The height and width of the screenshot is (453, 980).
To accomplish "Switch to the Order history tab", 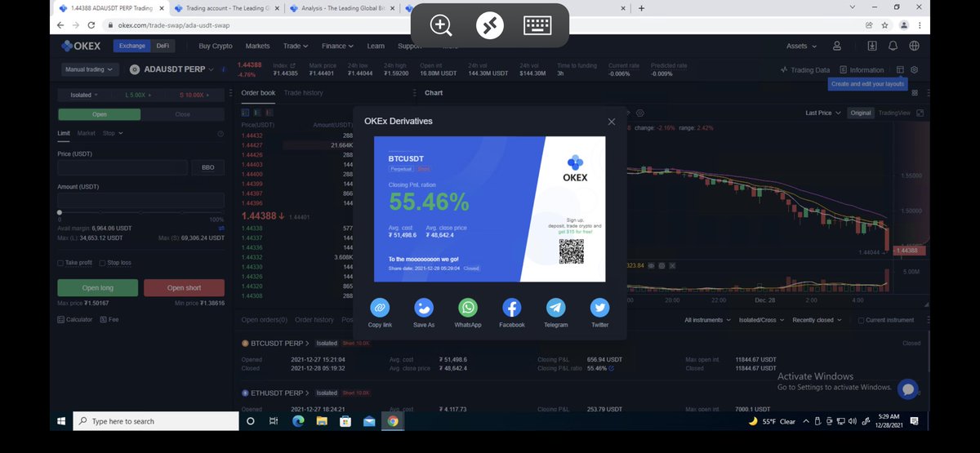I will coord(314,320).
